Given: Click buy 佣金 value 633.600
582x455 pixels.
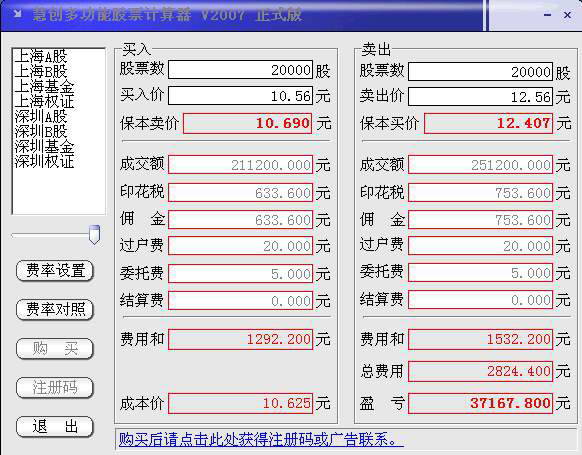Looking at the screenshot, I should [241, 220].
